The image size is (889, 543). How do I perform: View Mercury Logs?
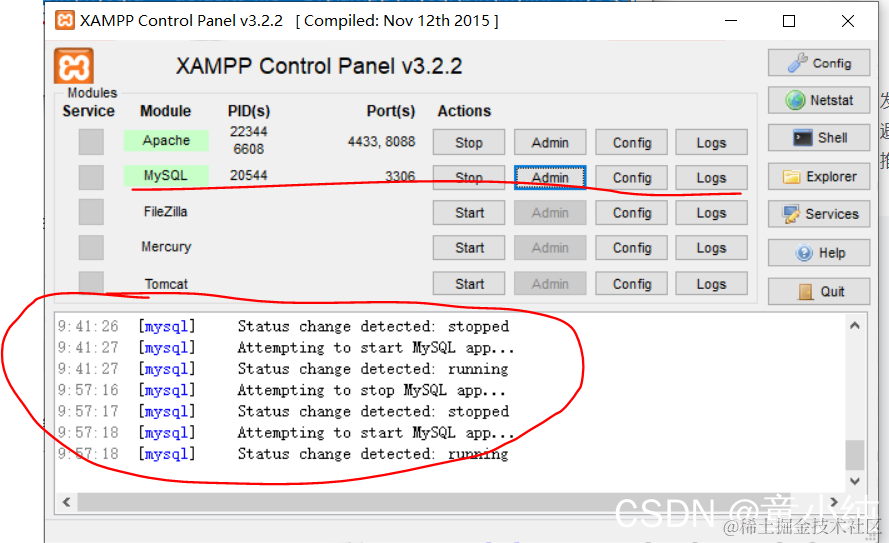tap(711, 248)
